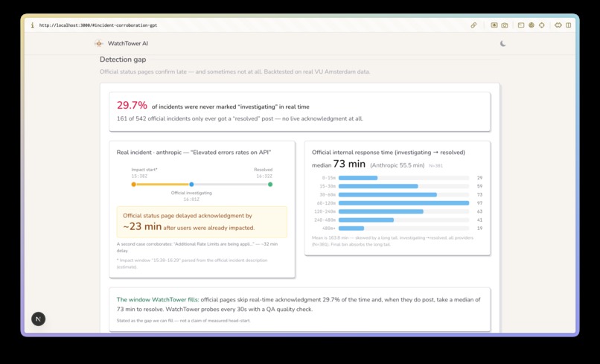Click the 30-60m histogram bar
600x364 pixels.
pos(388,195)
